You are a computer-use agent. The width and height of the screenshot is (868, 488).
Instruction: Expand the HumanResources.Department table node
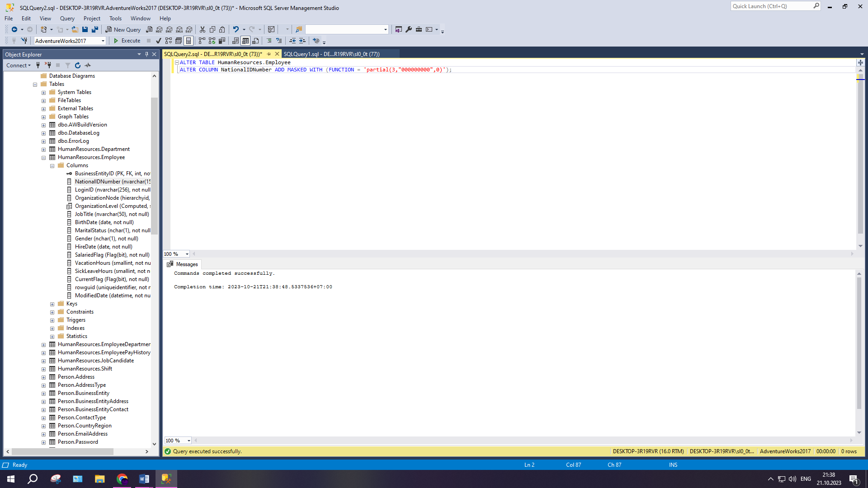click(x=44, y=150)
